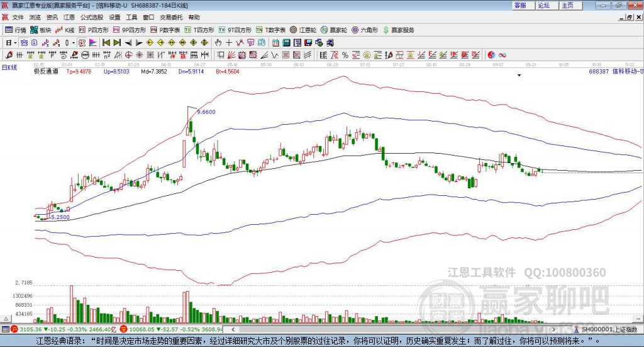
Task: Open the 9T四方形 tool
Action: [235, 30]
